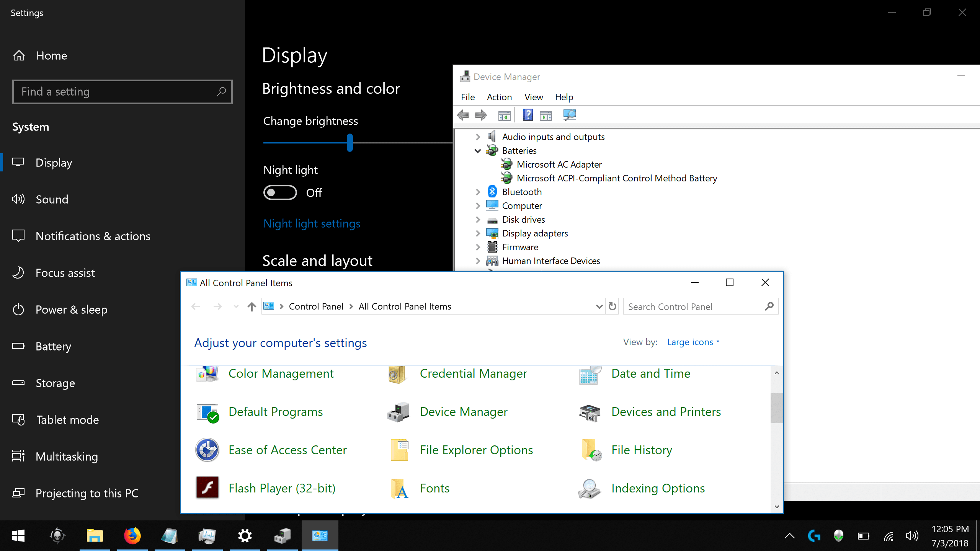
Task: Click Device Manager back arrow toolbar icon
Action: (x=464, y=115)
